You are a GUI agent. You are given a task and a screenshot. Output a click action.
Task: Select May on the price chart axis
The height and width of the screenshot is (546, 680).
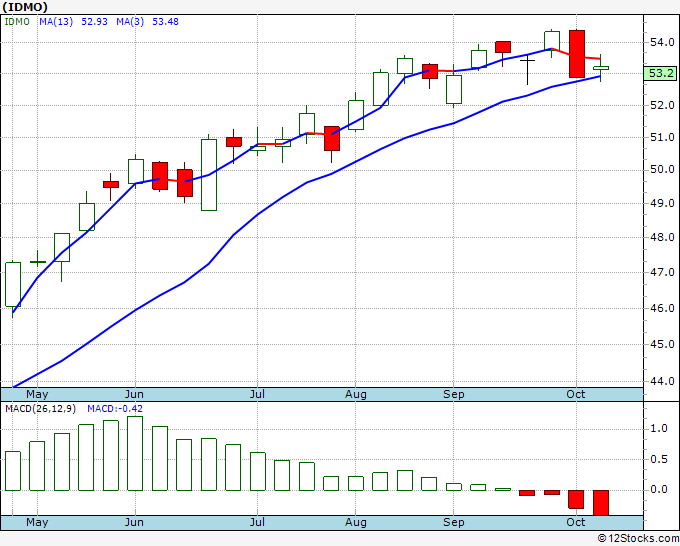click(37, 395)
